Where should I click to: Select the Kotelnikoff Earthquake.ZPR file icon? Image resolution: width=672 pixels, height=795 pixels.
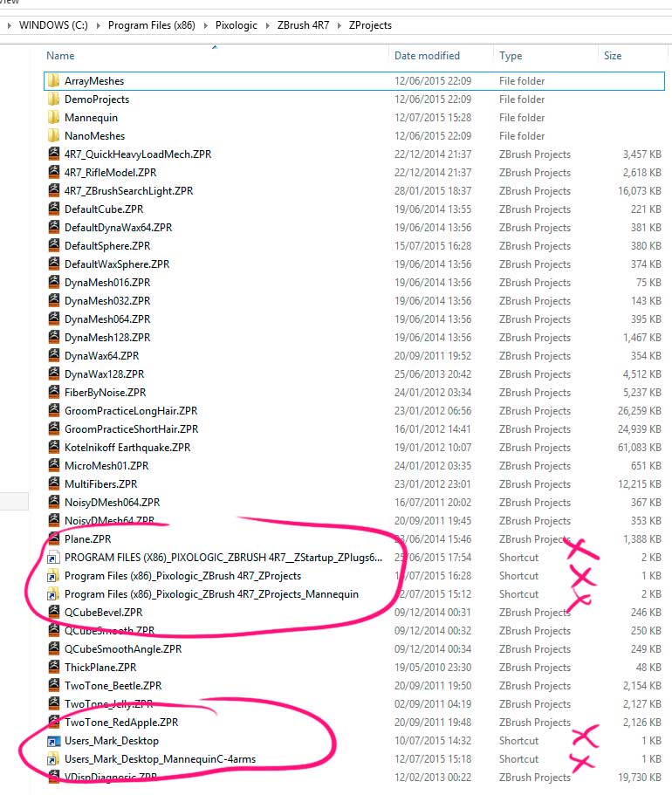click(53, 447)
